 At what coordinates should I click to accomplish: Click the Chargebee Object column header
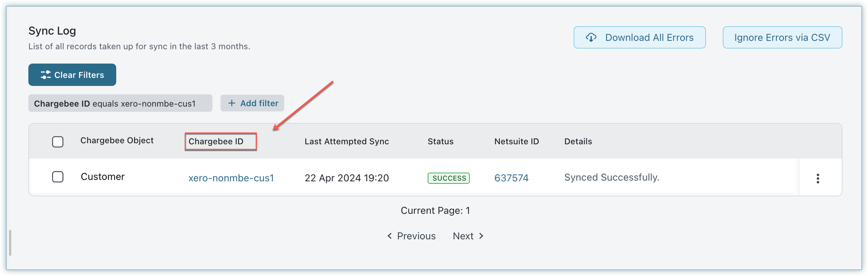(x=117, y=141)
